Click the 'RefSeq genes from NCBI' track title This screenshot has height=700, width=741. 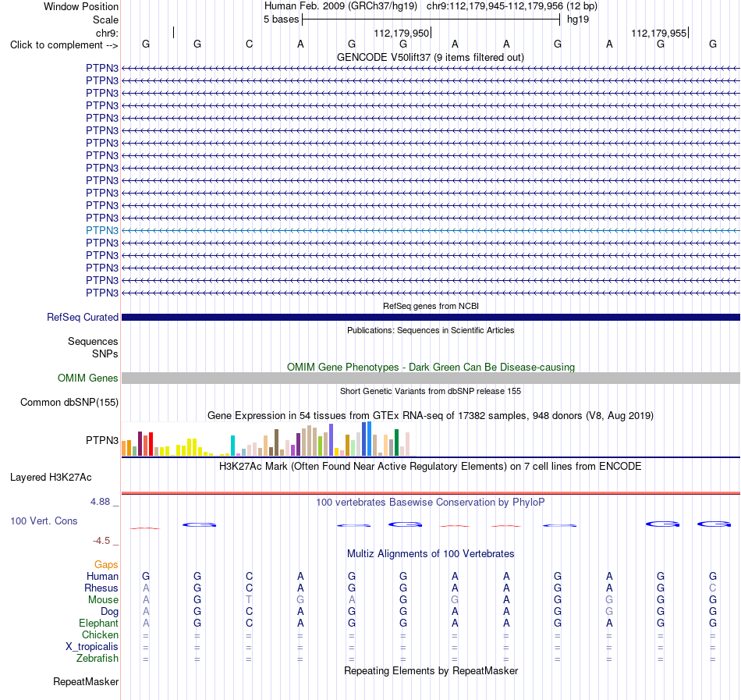431,306
